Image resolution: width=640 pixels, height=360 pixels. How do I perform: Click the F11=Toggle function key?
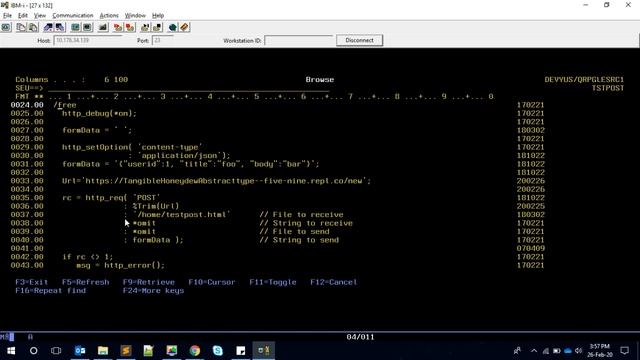273,282
